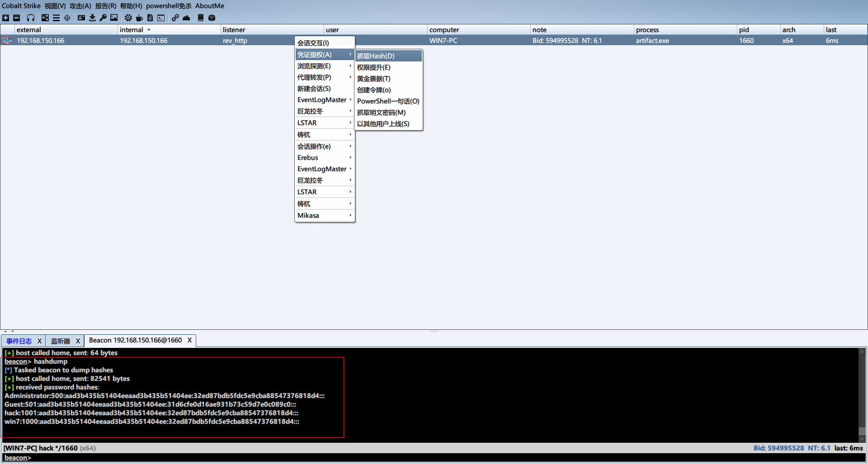Sort by the pid column header
Image resolution: width=868 pixels, height=464 pixels.
[759, 30]
